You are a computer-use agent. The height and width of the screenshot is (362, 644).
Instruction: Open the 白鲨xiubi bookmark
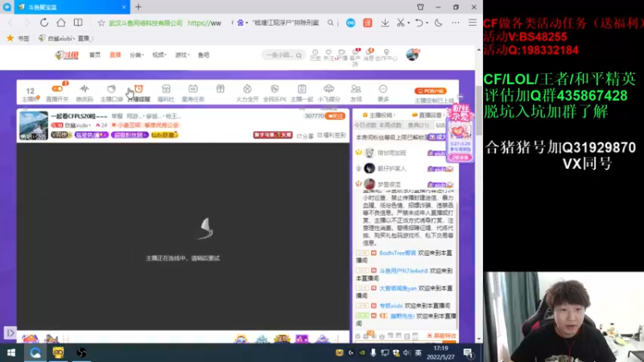(x=65, y=38)
